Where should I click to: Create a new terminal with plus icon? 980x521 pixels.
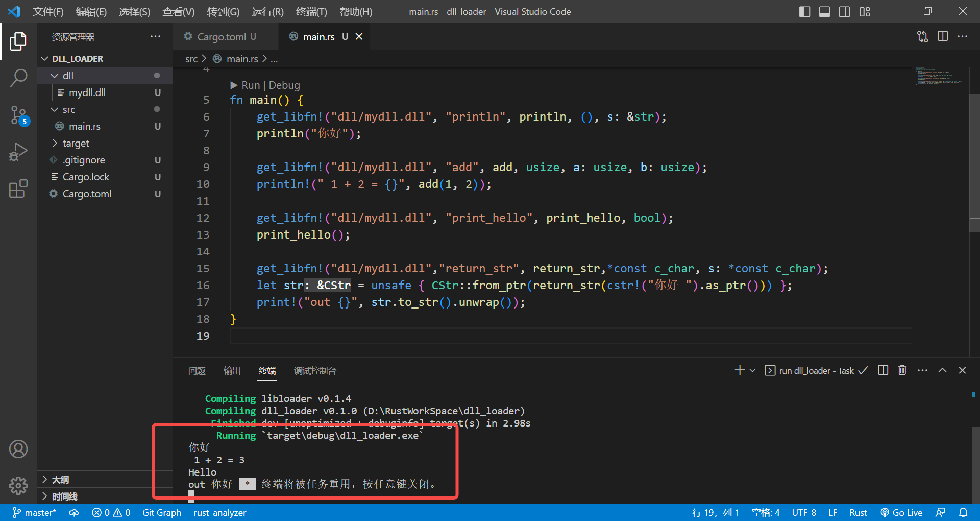pos(740,370)
